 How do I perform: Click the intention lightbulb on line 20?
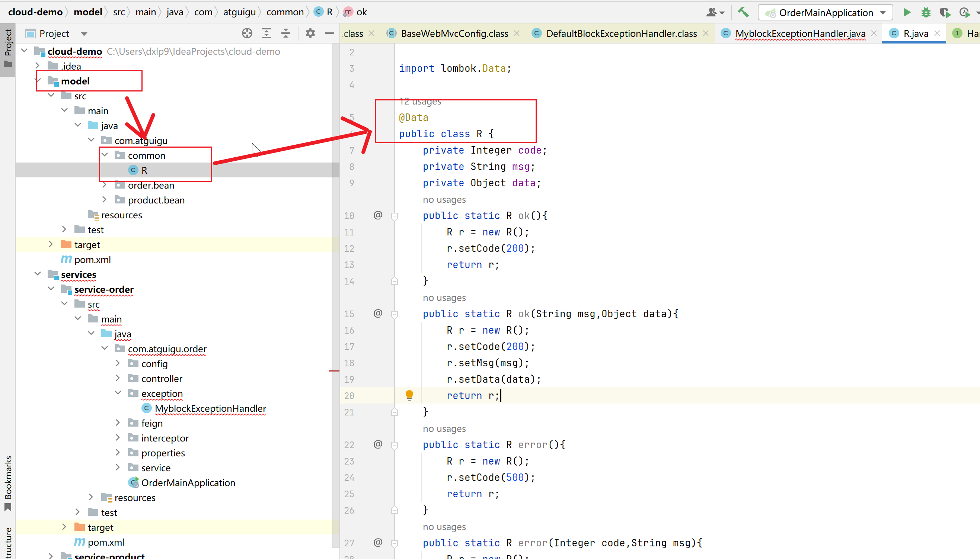pos(409,395)
